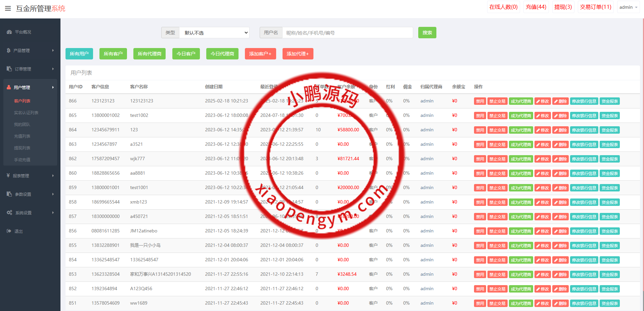
Task: Click the dashboard icon beside 平台概况
Action: point(9,32)
